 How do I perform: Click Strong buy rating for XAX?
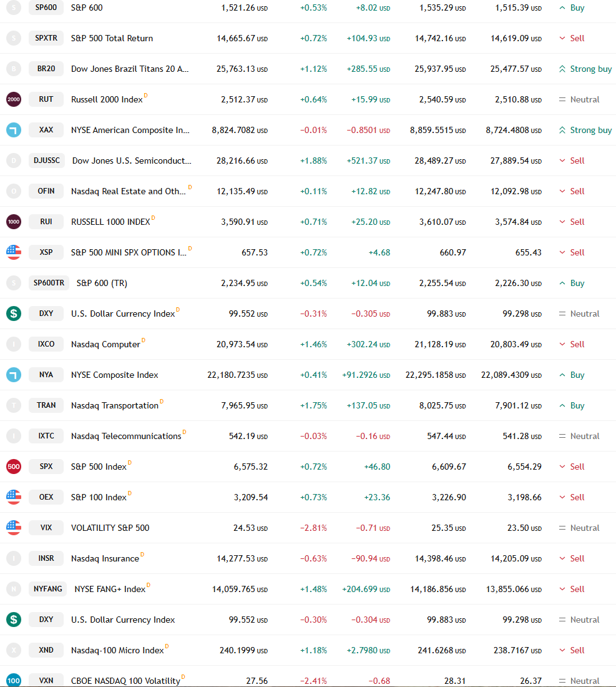click(585, 130)
